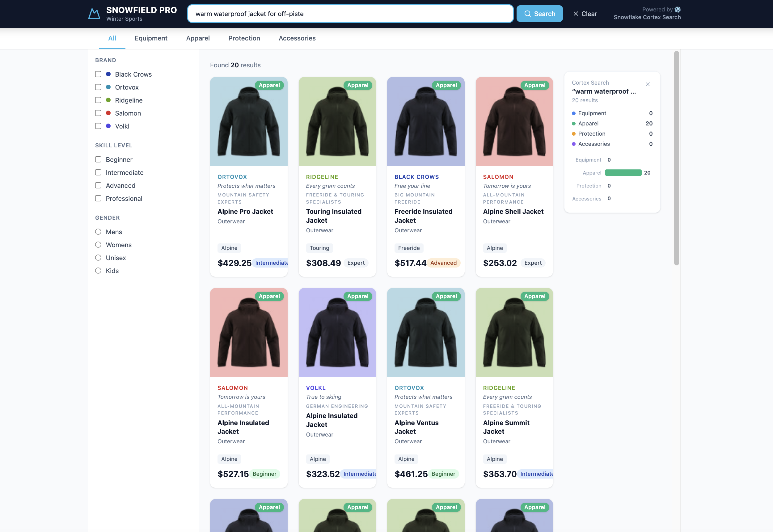Click the Touring Insulated Jacket title

[334, 216]
